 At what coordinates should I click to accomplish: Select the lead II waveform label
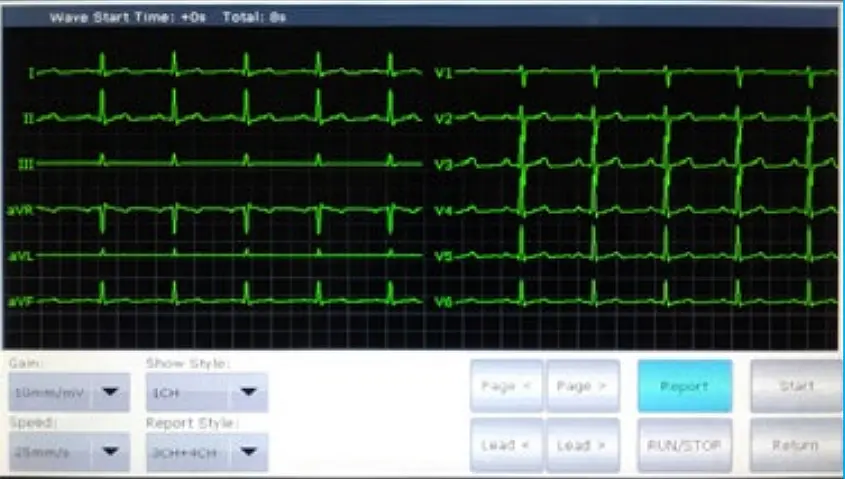click(x=29, y=118)
